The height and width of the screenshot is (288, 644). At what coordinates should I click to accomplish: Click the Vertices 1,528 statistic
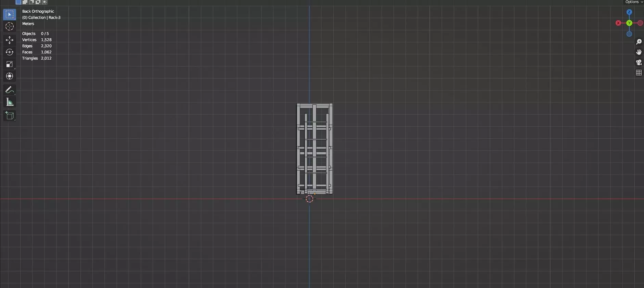[x=37, y=40]
